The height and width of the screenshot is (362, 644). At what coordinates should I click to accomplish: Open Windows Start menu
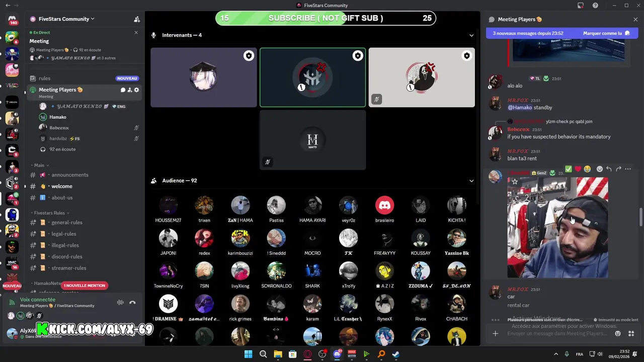coord(249,354)
